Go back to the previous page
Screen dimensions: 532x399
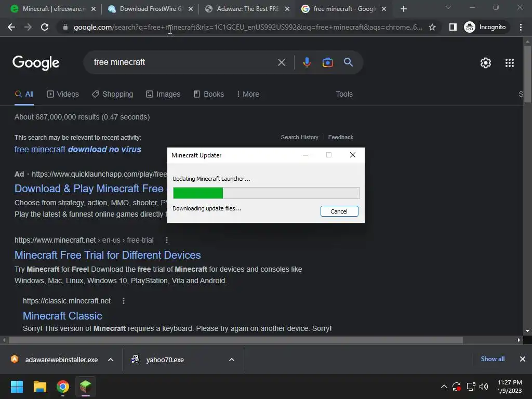(x=11, y=27)
